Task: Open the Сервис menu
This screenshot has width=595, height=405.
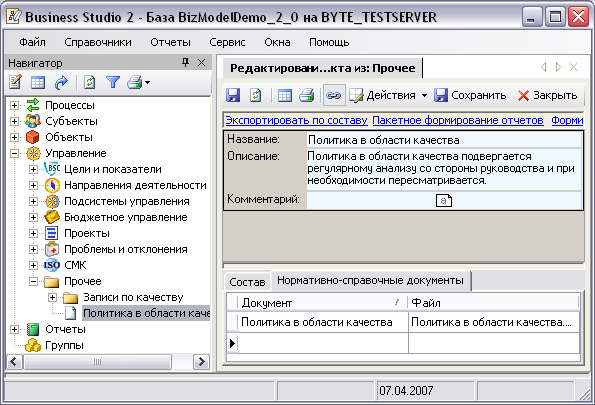Action: coord(227,42)
